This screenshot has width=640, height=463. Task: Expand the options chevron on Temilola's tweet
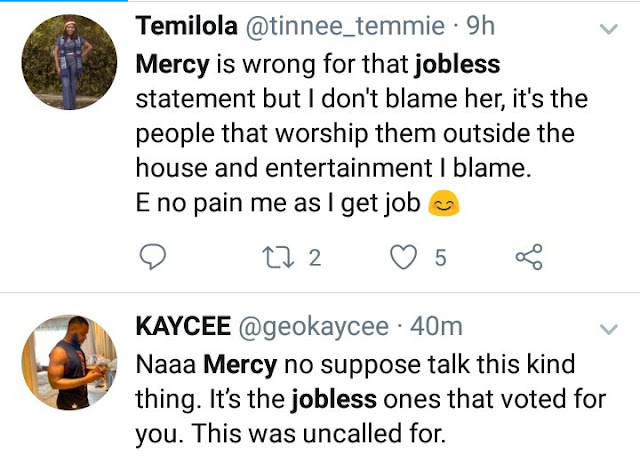[x=609, y=32]
